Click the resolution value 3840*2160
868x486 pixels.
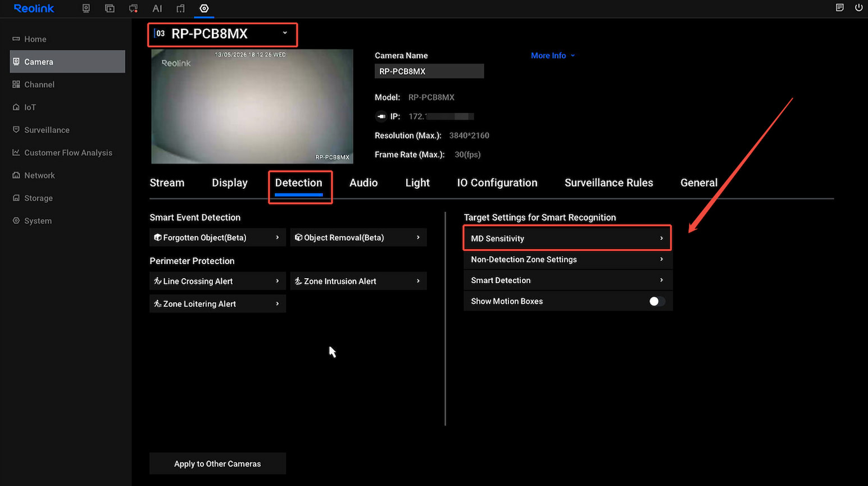[469, 135]
